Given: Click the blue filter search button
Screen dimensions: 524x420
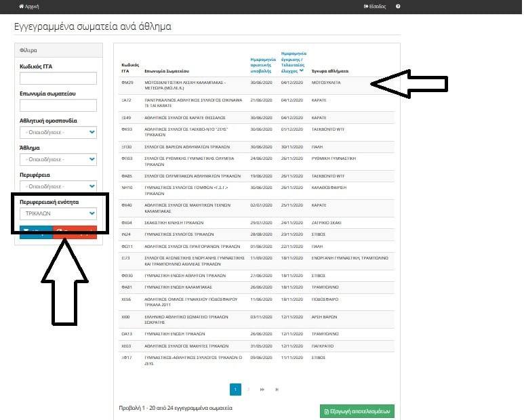Looking at the screenshot, I should (x=34, y=232).
